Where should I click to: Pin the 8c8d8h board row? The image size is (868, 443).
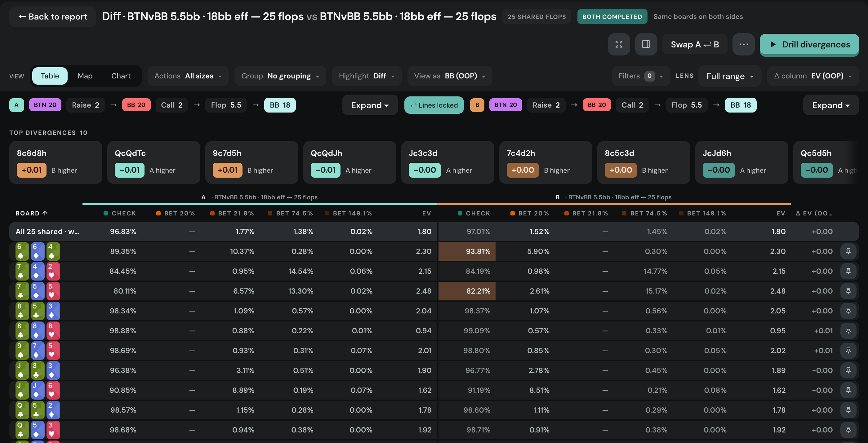(848, 331)
